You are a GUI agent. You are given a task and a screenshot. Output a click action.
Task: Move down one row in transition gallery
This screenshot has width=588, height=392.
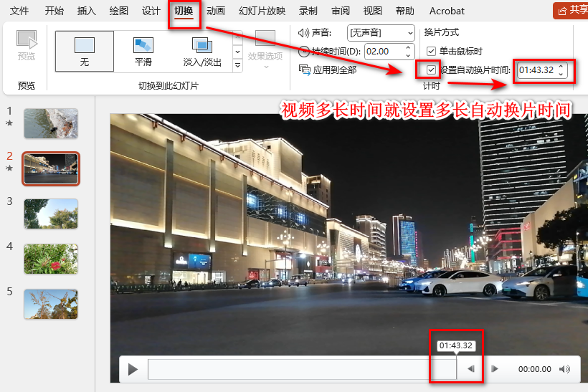coord(238,52)
